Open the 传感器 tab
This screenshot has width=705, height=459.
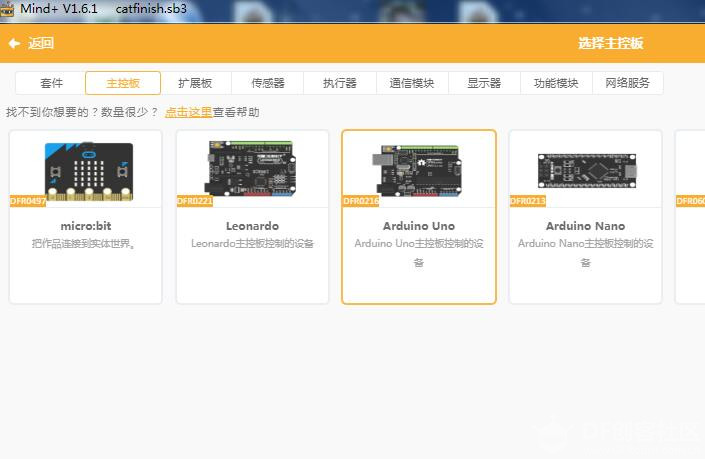(268, 83)
